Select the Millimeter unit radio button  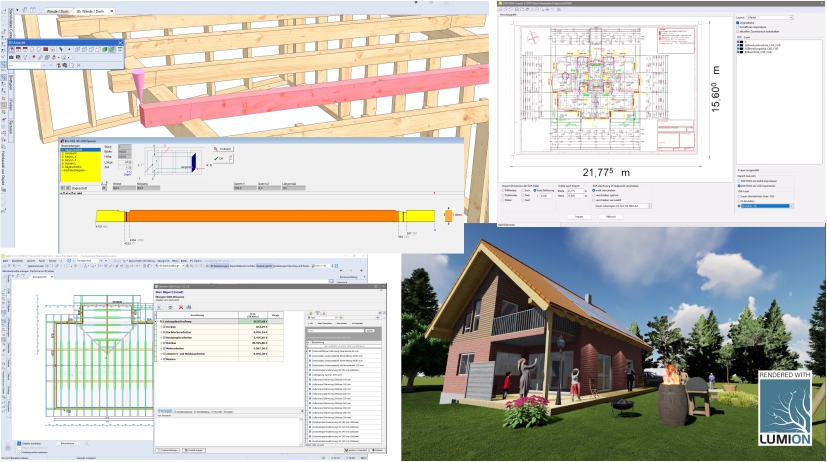[x=501, y=190]
